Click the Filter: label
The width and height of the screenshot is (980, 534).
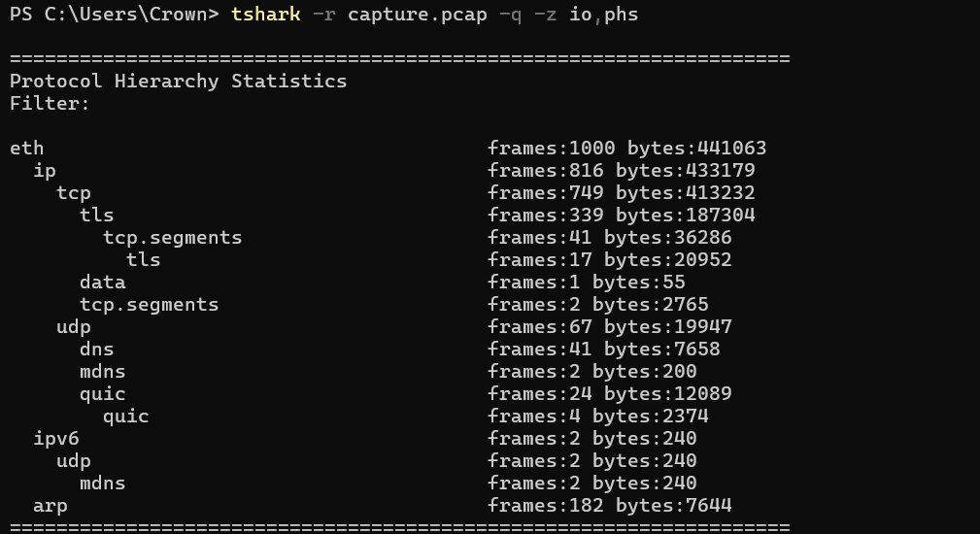[x=50, y=104]
